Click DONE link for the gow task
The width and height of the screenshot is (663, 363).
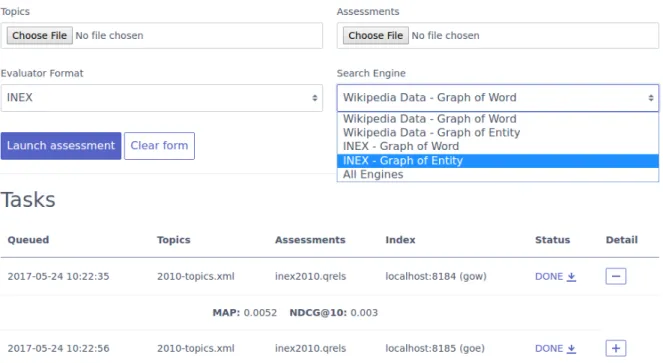point(549,277)
